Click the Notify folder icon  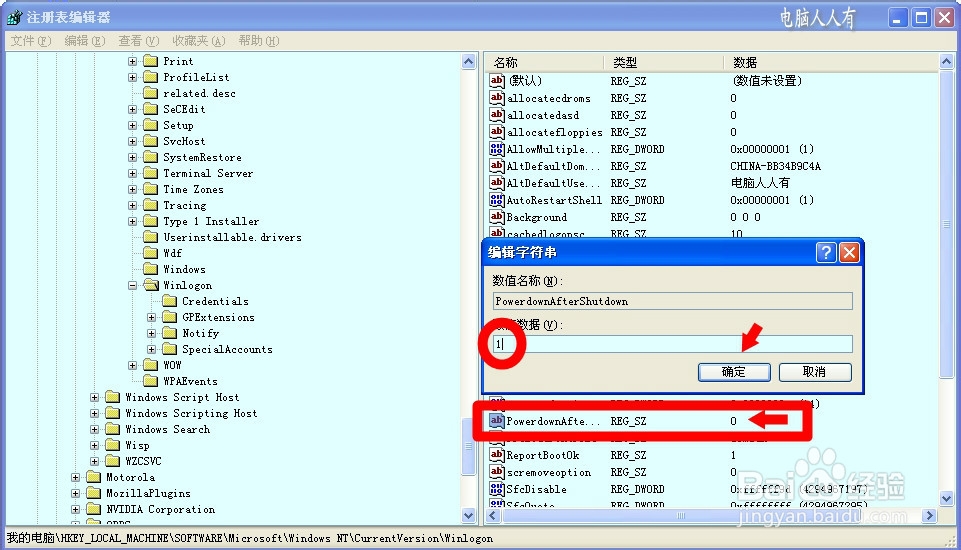click(169, 332)
